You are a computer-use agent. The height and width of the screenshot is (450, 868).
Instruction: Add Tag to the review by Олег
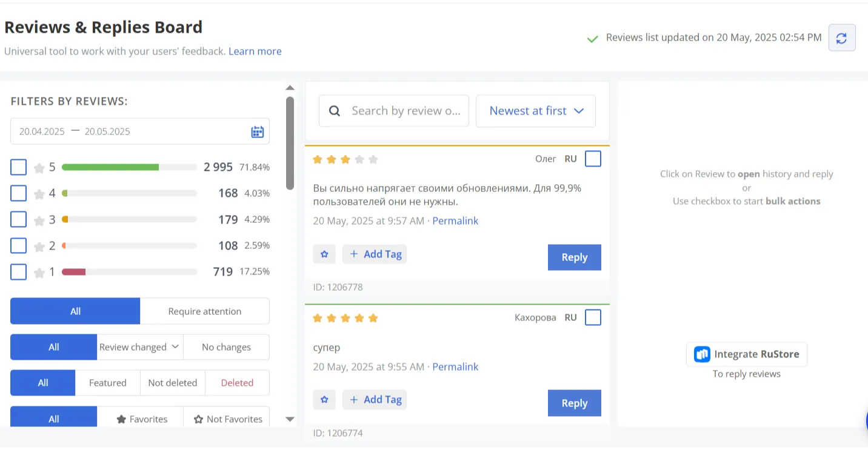[375, 254]
